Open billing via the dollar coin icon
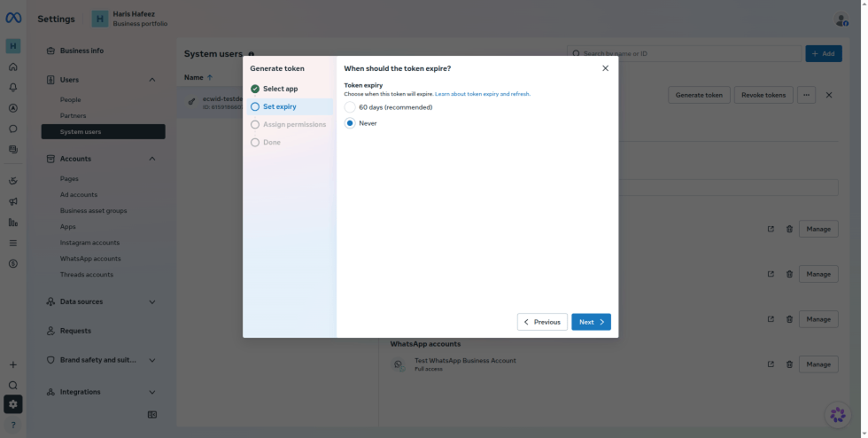The height and width of the screenshot is (438, 868). (x=13, y=264)
